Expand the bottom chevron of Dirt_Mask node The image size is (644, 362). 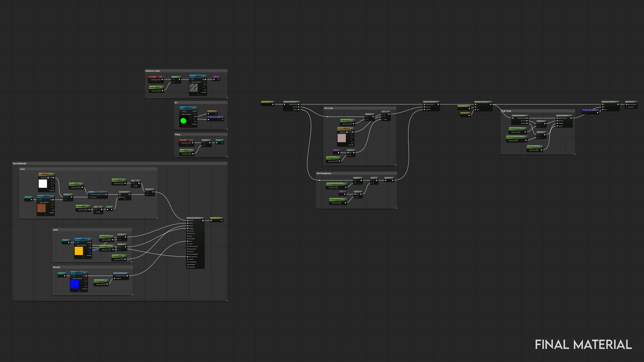coord(198,95)
